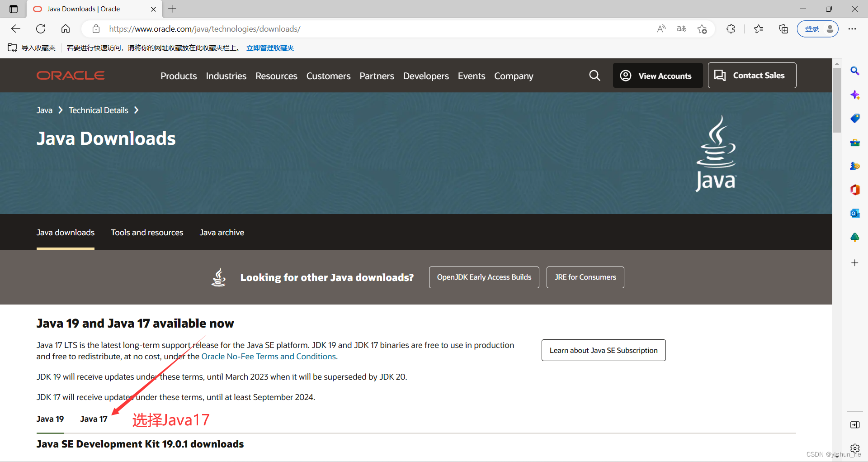This screenshot has width=868, height=462.
Task: Follow the Java breadcrumb link
Action: coord(44,110)
